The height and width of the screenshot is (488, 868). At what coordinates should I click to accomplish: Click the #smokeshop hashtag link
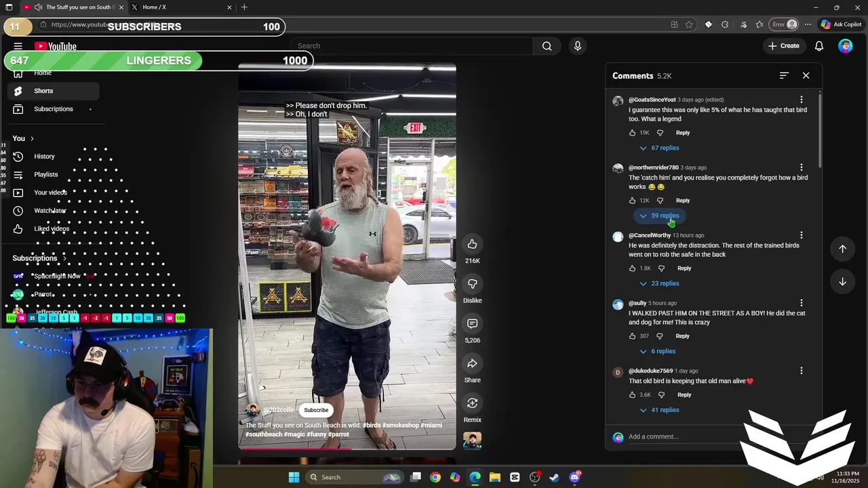pos(401,426)
